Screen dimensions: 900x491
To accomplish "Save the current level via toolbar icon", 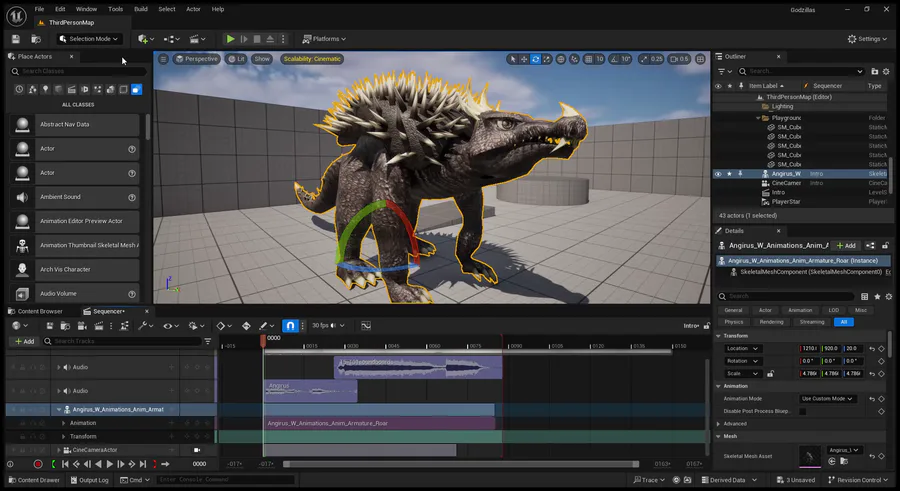I will point(15,39).
